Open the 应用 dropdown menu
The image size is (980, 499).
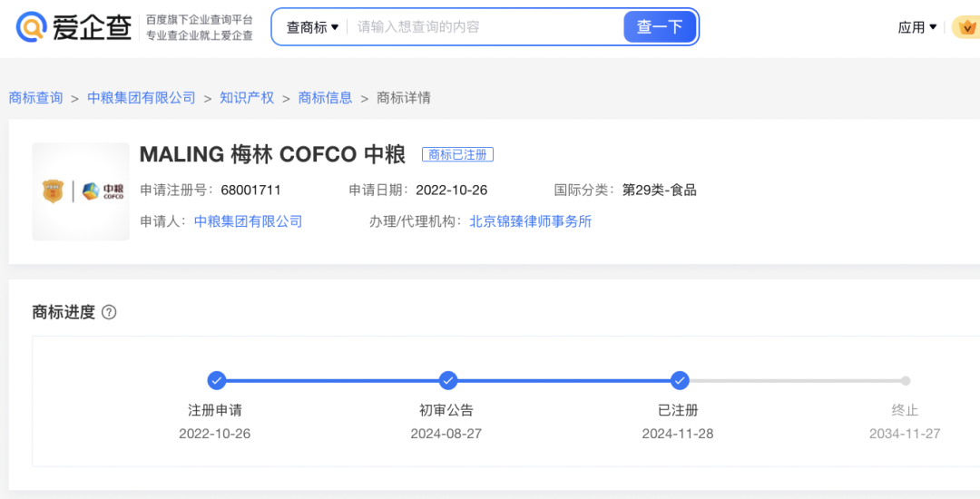click(916, 27)
